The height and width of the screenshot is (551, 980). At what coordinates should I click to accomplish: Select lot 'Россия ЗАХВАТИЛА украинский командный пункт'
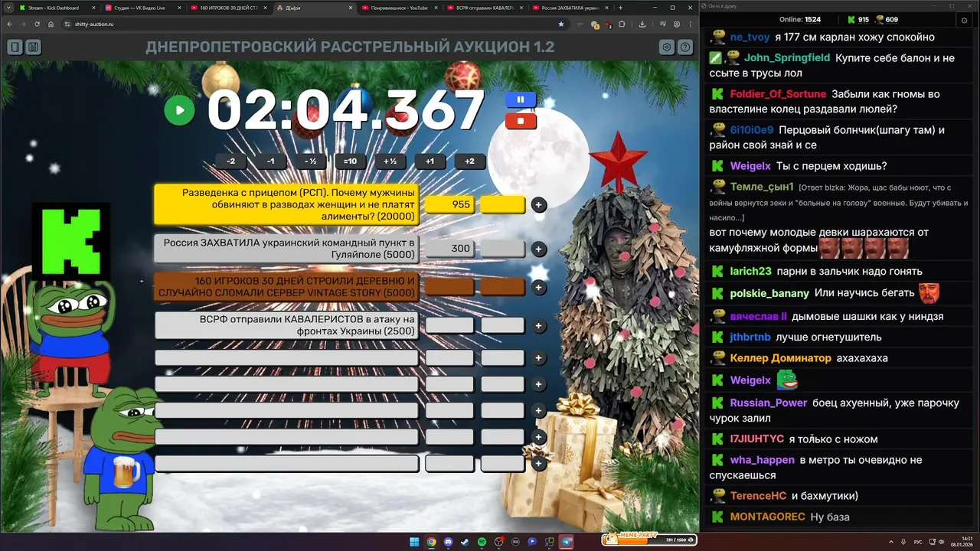[x=287, y=248]
